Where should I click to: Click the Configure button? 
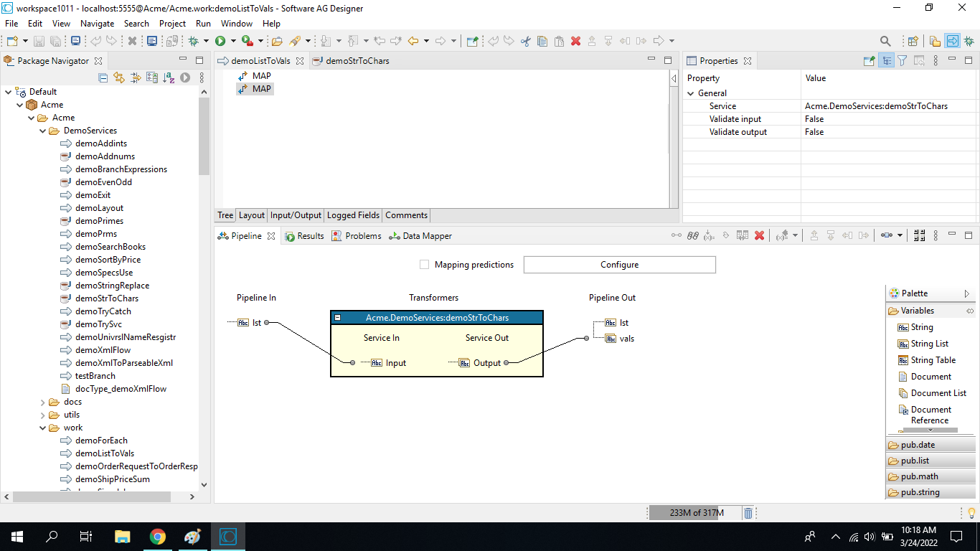click(x=620, y=265)
